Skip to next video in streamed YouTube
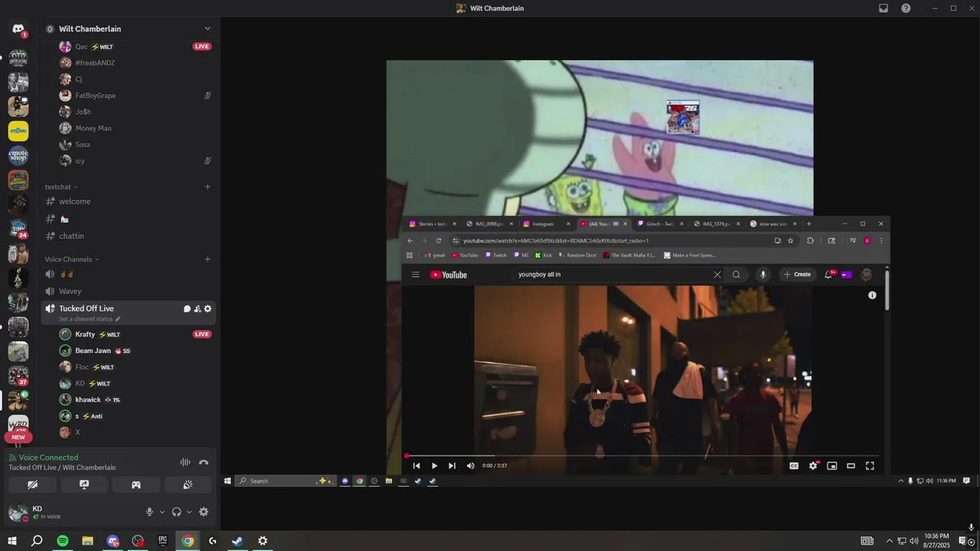 pyautogui.click(x=452, y=465)
